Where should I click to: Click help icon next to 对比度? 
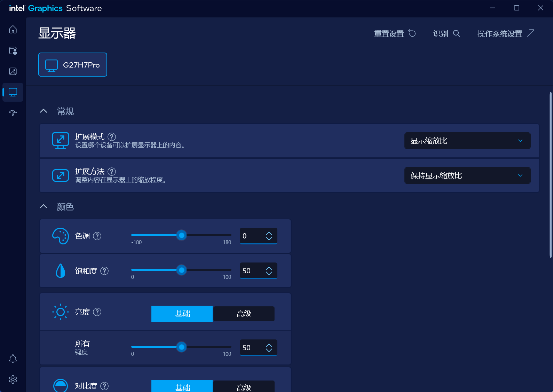(x=104, y=386)
